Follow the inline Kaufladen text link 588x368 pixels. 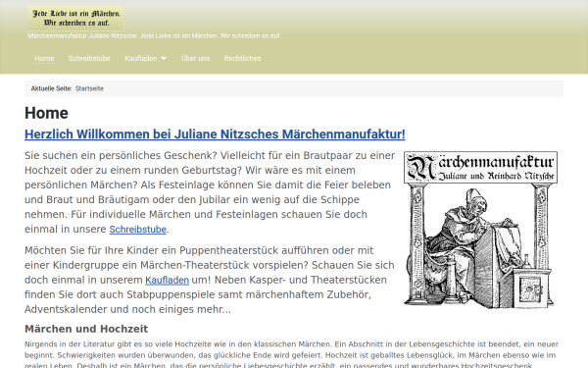tap(167, 280)
